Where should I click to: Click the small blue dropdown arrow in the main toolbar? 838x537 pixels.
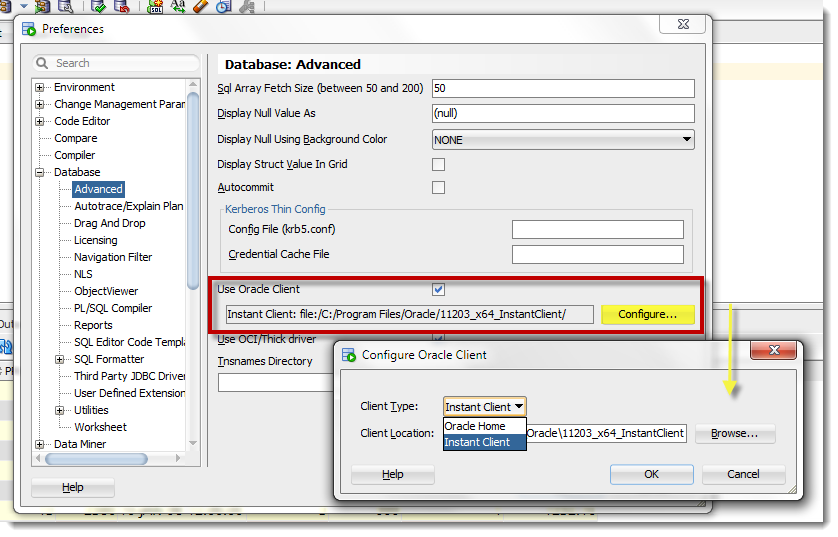[24, 6]
